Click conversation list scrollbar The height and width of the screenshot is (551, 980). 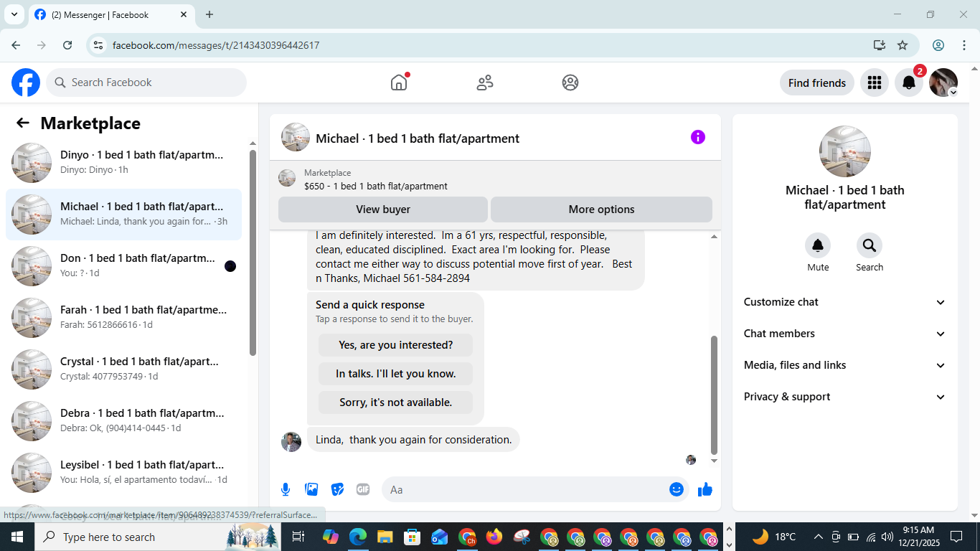click(253, 253)
